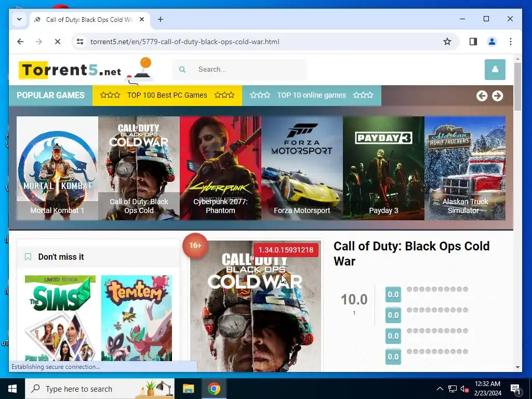Viewport: 532px width, 399px height.
Task: Rate using second row of rating dots
Action: pyautogui.click(x=437, y=310)
